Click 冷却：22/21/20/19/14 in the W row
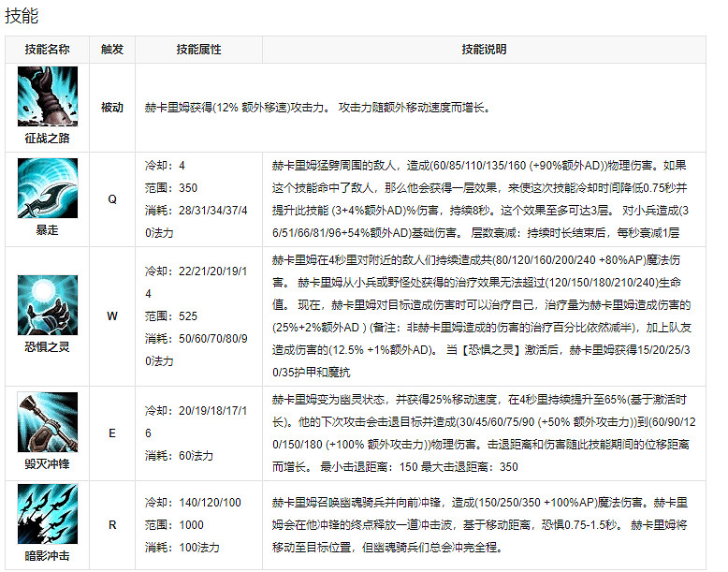Screen dimensions: 728x572 click(x=196, y=283)
